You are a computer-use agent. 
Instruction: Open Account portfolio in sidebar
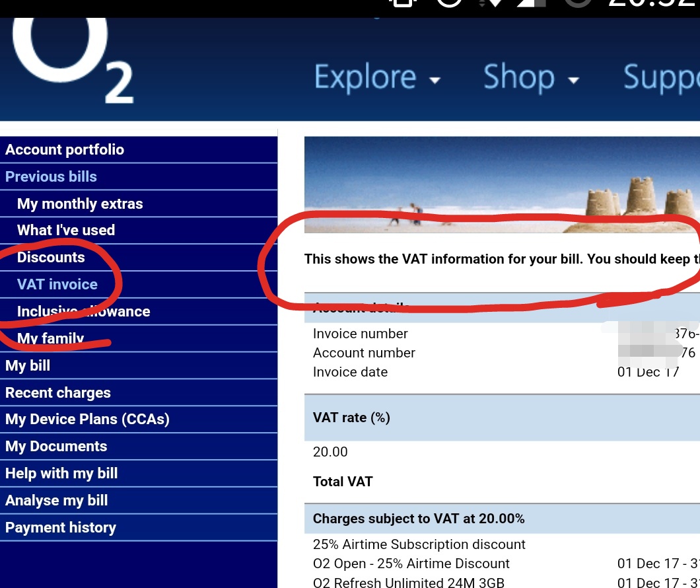[x=65, y=150]
